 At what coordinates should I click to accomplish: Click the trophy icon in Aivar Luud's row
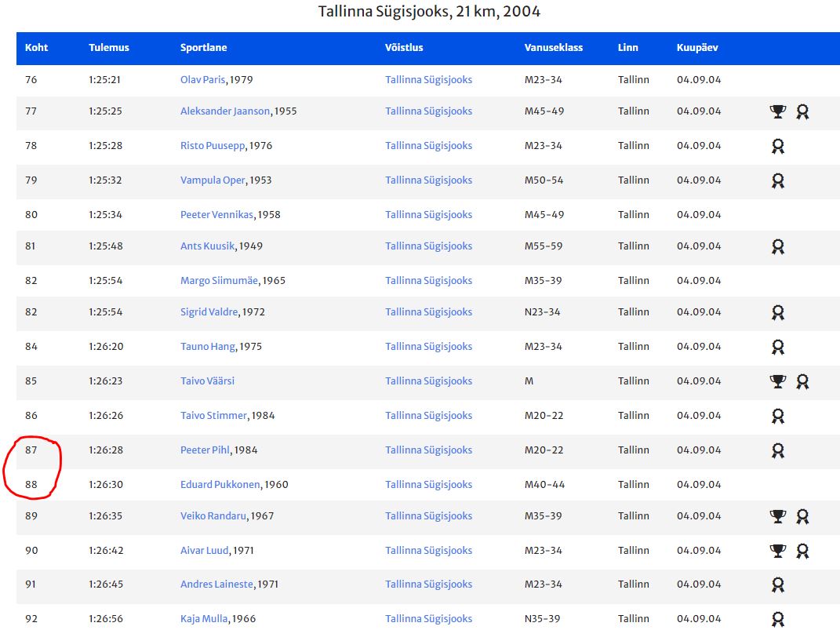click(778, 551)
